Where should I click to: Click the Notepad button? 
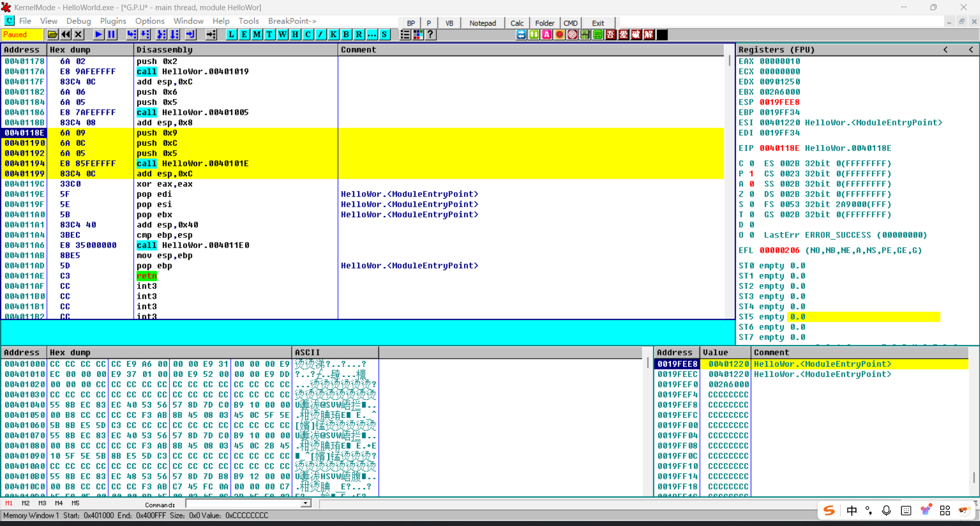(482, 23)
